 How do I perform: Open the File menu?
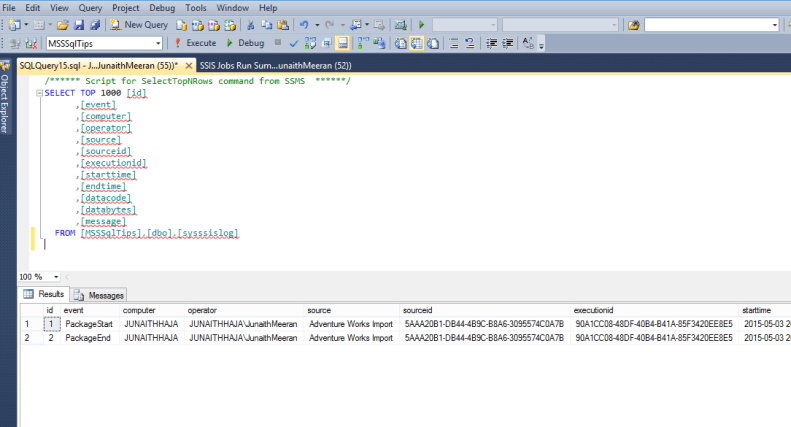9,8
